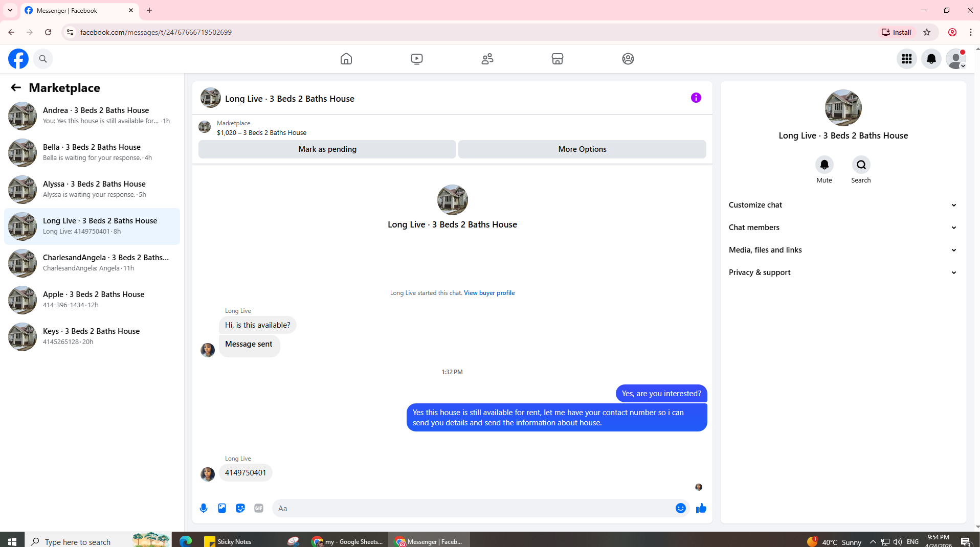Open the CharlesandAngela conversation
This screenshot has height=547, width=980.
coord(92,263)
